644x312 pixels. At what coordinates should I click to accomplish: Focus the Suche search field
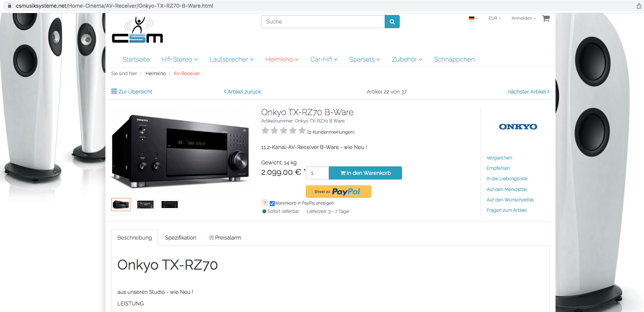tap(323, 22)
